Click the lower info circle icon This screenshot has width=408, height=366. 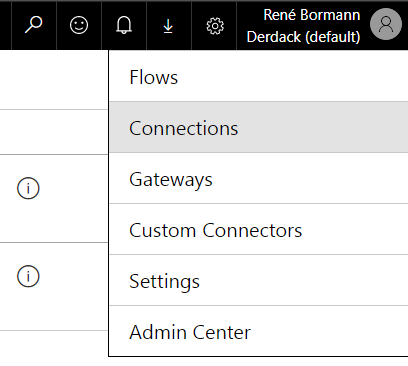(28, 276)
